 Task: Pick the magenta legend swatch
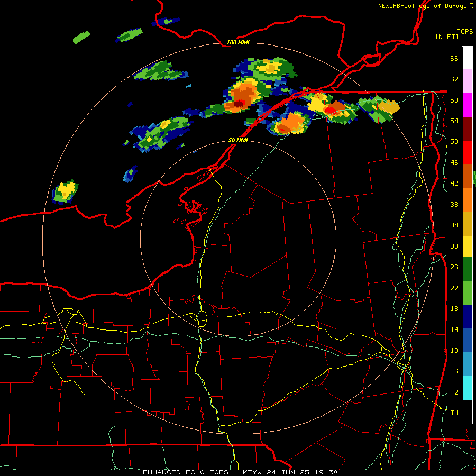(467, 105)
